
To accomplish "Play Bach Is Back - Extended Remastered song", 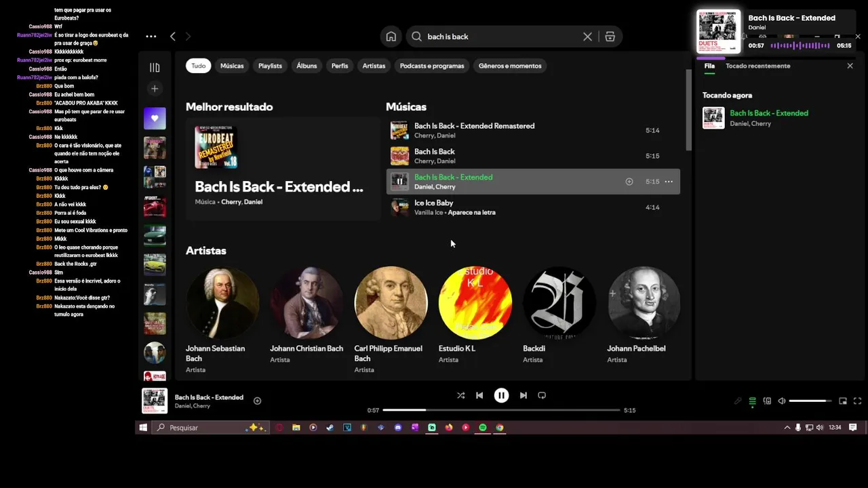I will point(533,130).
